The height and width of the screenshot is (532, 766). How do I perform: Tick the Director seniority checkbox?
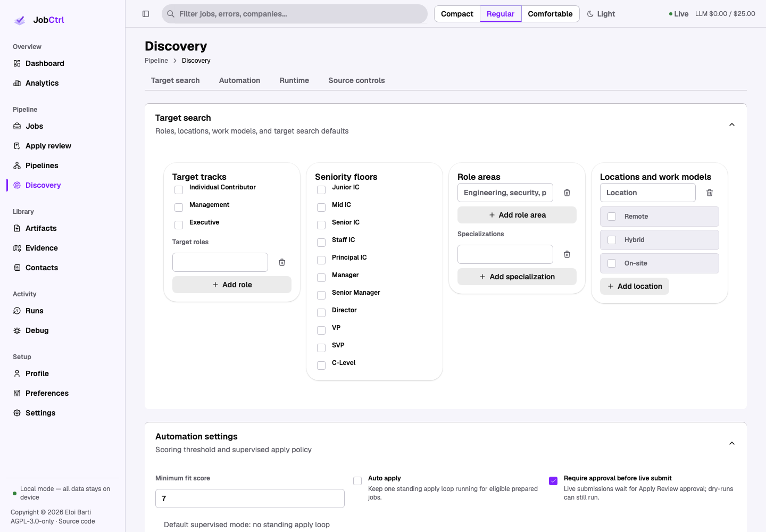[321, 313]
